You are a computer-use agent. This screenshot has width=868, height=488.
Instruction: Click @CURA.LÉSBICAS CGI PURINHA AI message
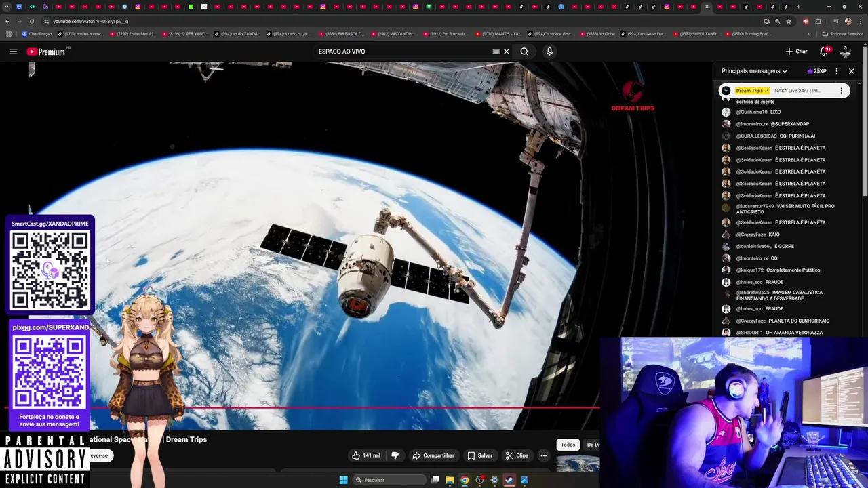tap(775, 136)
